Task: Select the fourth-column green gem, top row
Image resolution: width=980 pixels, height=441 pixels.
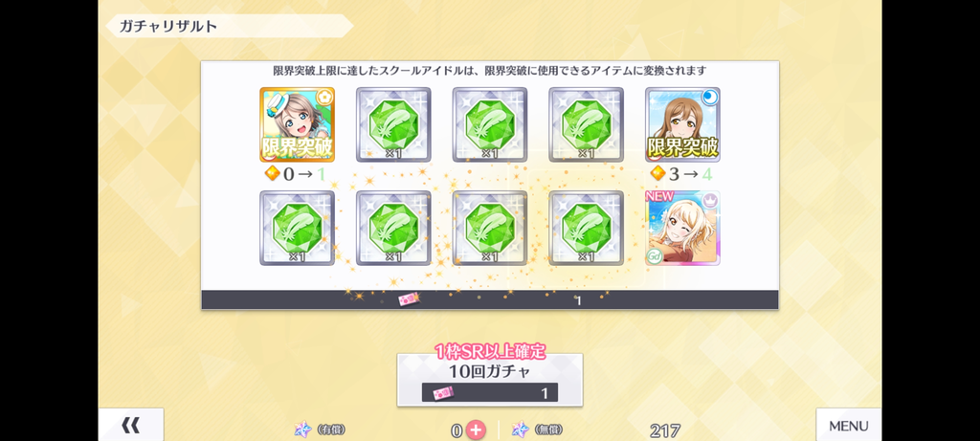Action: tap(587, 124)
